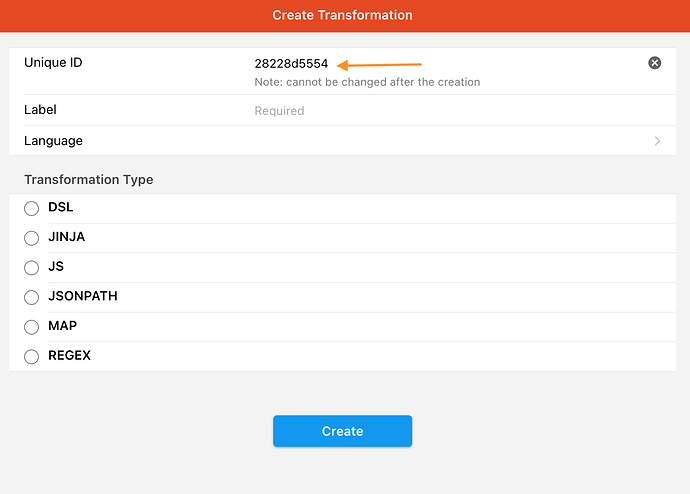Click the Transformation Type section heading

(89, 180)
